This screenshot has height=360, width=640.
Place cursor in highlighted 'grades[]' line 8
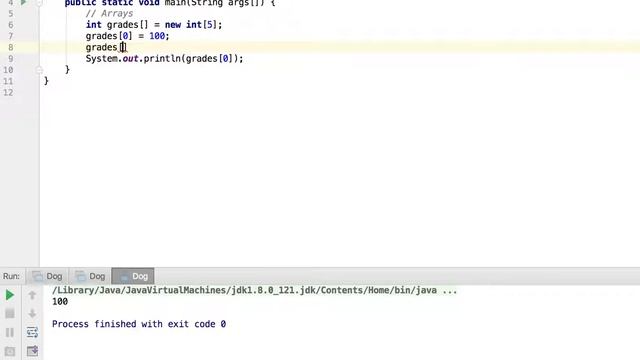(x=106, y=47)
